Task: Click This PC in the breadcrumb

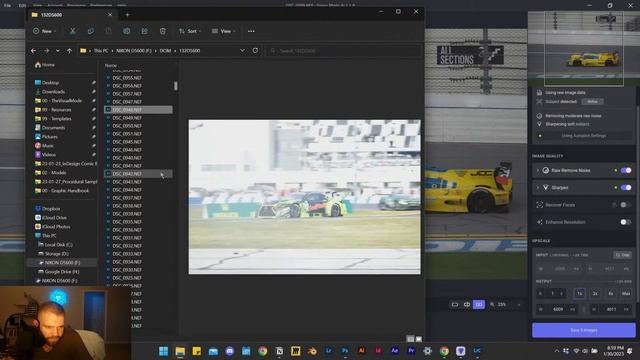Action: click(101, 51)
